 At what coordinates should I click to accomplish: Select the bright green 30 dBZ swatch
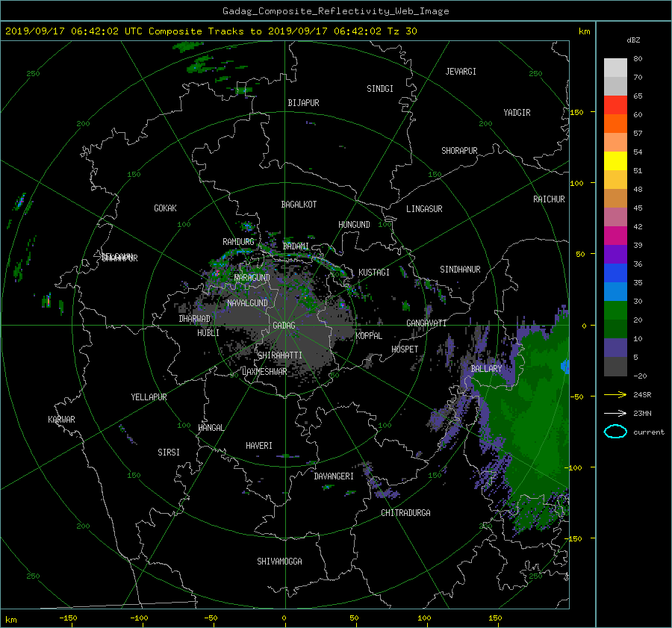pos(615,310)
